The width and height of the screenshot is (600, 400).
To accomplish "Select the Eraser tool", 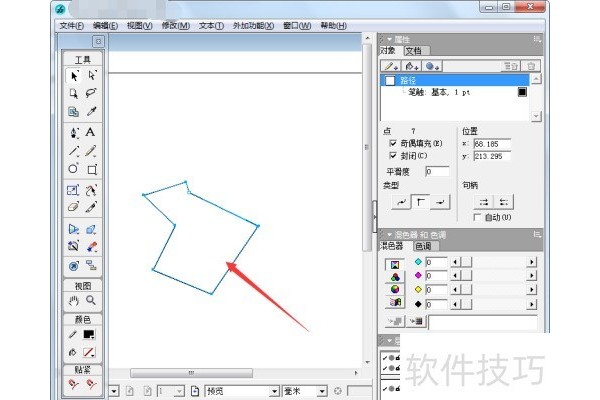I will pos(73,207).
